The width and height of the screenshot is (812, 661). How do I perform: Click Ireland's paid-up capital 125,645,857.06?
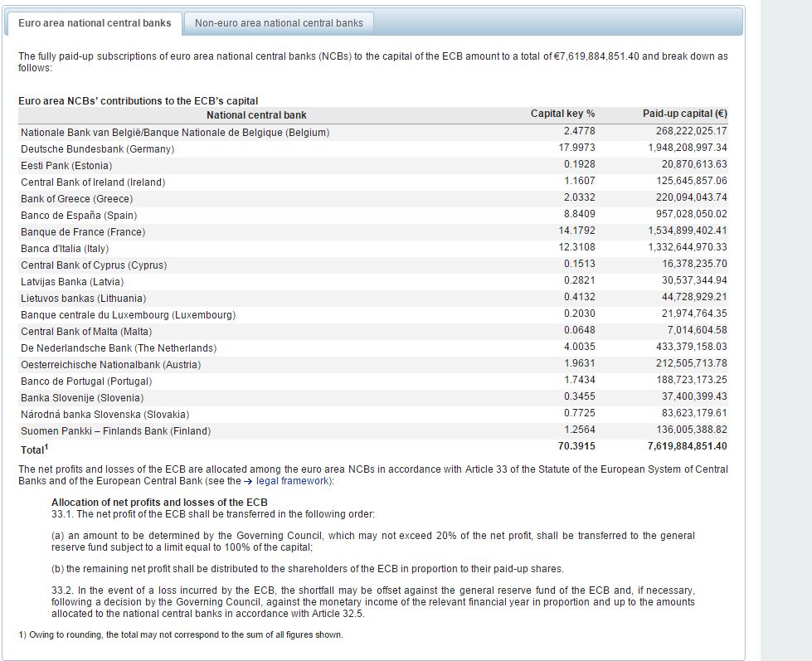coord(692,181)
